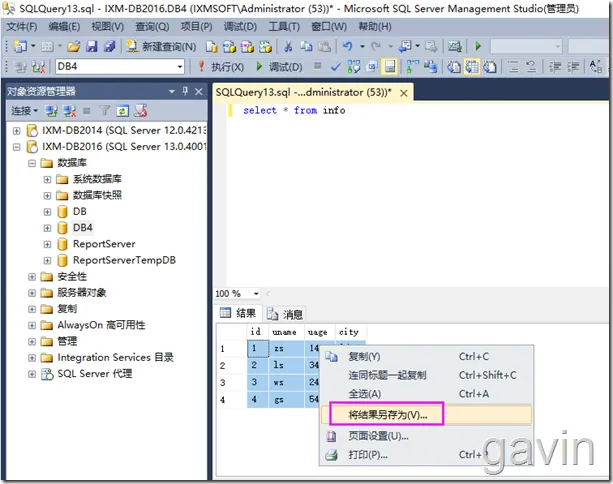
Task: Click the Comment Out Lines icon
Action: 513,67
